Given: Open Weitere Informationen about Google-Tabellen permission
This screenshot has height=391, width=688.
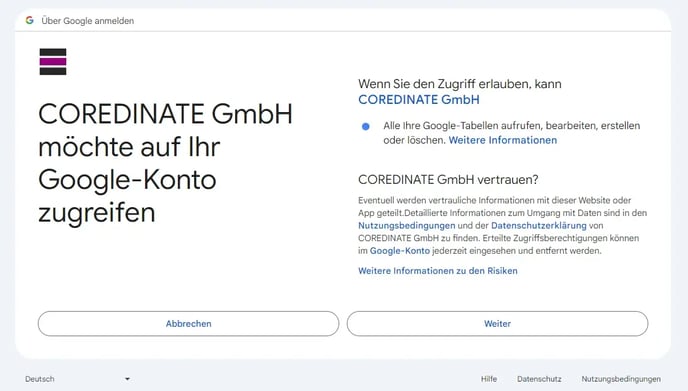Looking at the screenshot, I should (x=502, y=140).
